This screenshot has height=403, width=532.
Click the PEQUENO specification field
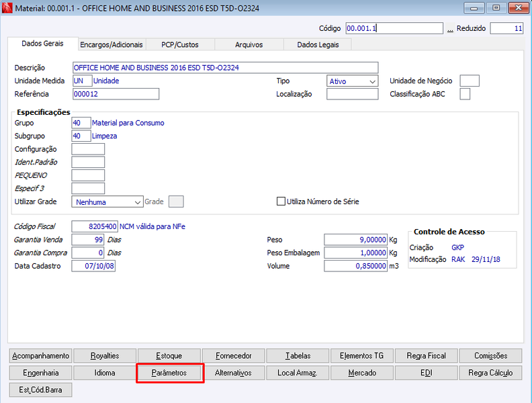coord(88,175)
